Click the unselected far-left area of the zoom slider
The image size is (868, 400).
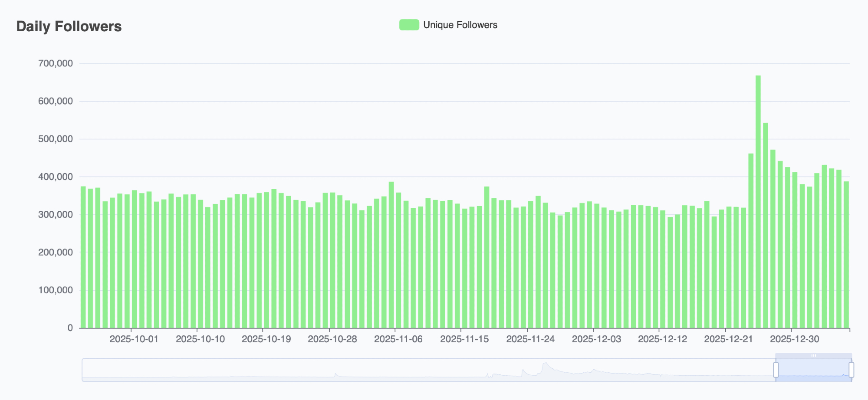pyautogui.click(x=174, y=370)
